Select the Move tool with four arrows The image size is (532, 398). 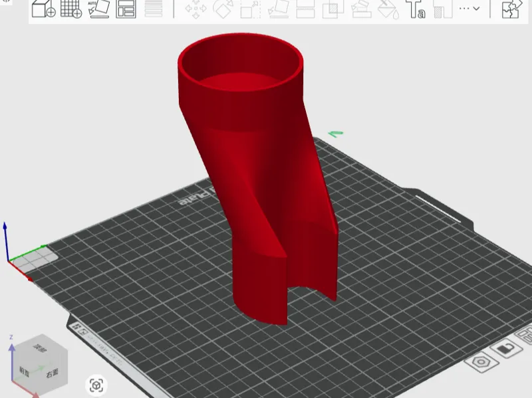pos(196,9)
